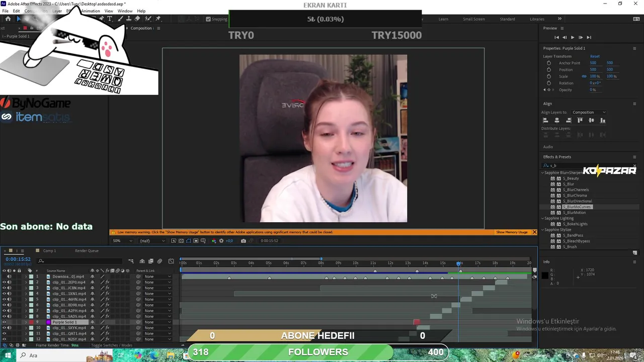Open the Help menu
Screen dimensions: 644x362
(x=141, y=11)
